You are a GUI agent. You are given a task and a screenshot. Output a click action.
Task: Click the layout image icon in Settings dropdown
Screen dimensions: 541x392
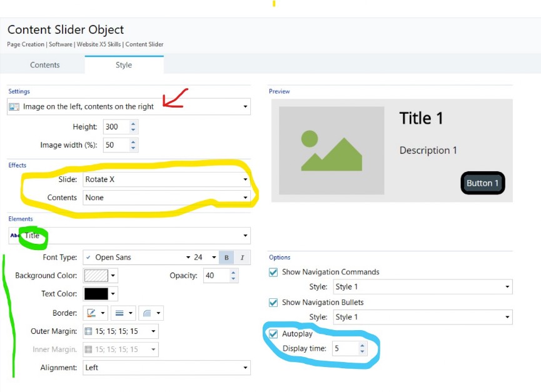[14, 106]
